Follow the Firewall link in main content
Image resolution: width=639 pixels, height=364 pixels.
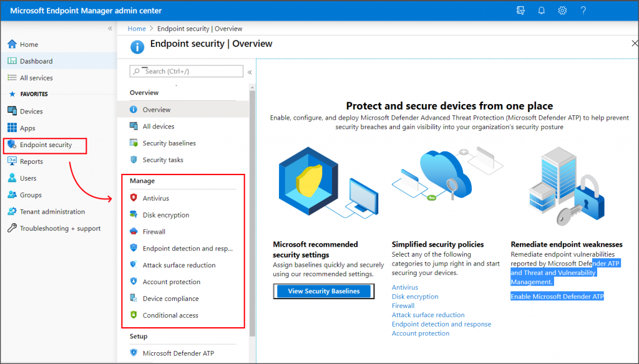tap(403, 305)
